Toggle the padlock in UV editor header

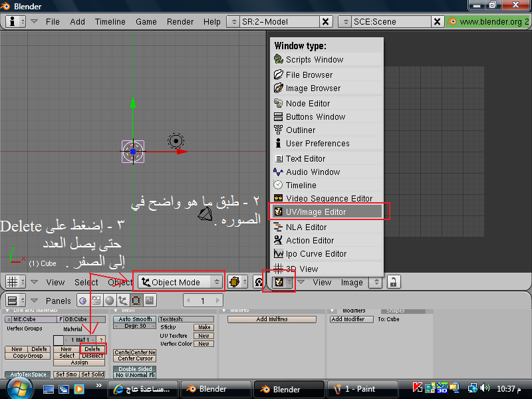(394, 282)
